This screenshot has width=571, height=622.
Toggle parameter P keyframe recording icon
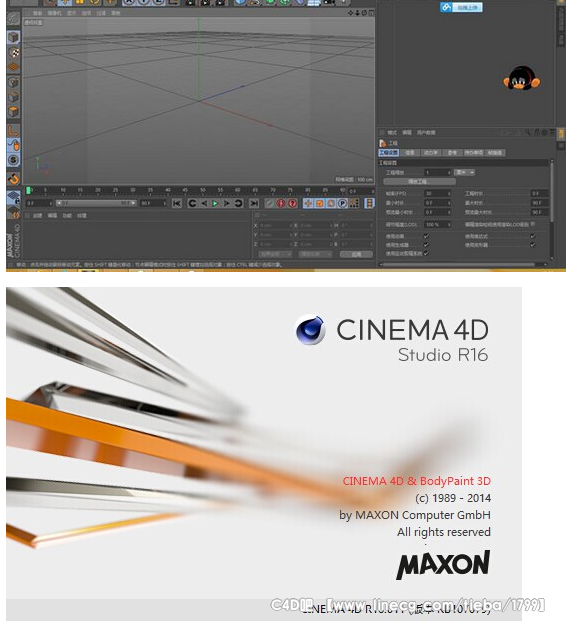point(342,203)
